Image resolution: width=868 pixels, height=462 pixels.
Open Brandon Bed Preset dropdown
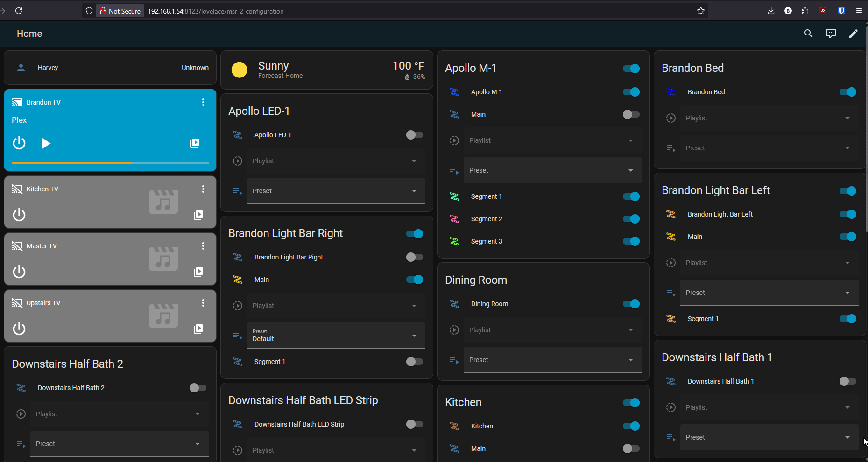point(769,148)
